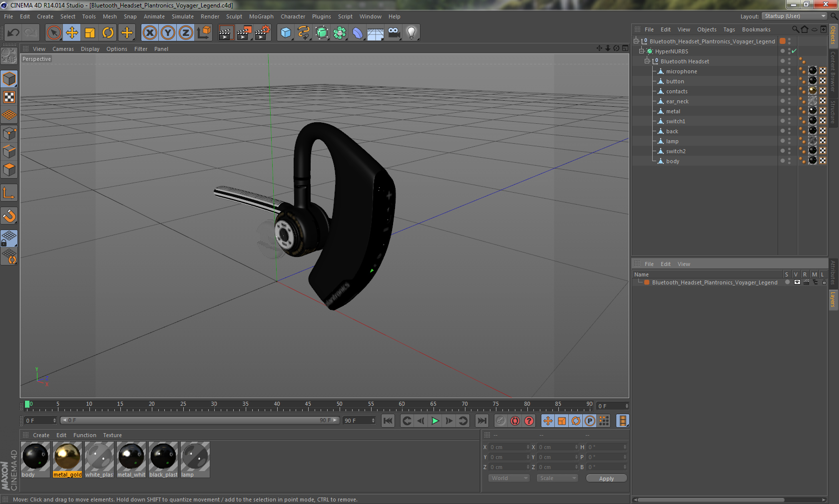Add a Cube primitive object
The width and height of the screenshot is (839, 504).
pos(286,33)
